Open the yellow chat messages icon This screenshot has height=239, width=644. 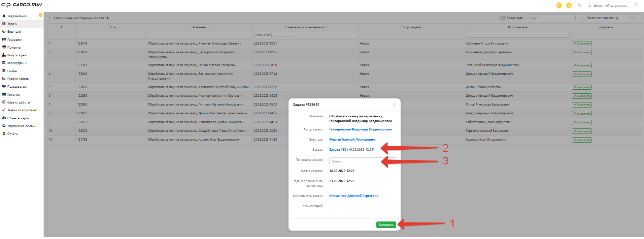559,5
